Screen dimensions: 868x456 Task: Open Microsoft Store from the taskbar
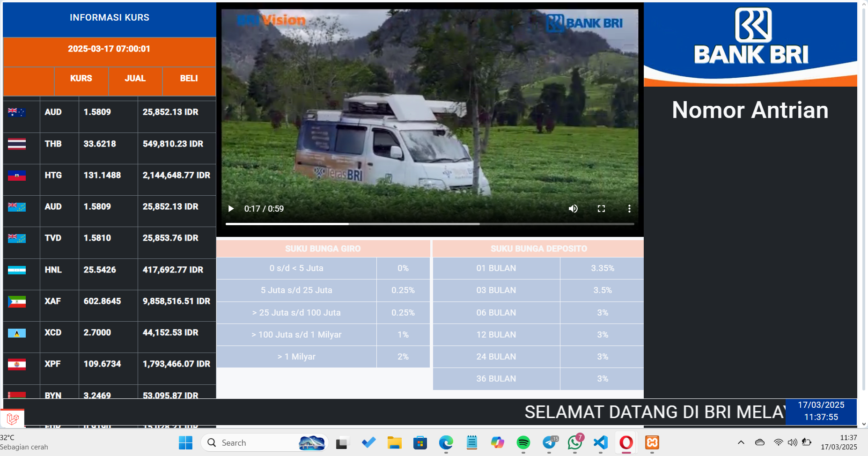420,442
